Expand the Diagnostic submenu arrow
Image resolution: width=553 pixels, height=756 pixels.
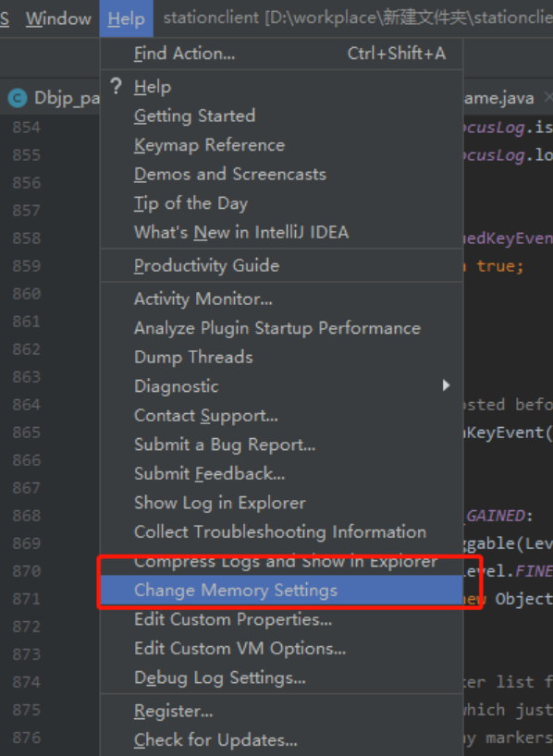[447, 385]
